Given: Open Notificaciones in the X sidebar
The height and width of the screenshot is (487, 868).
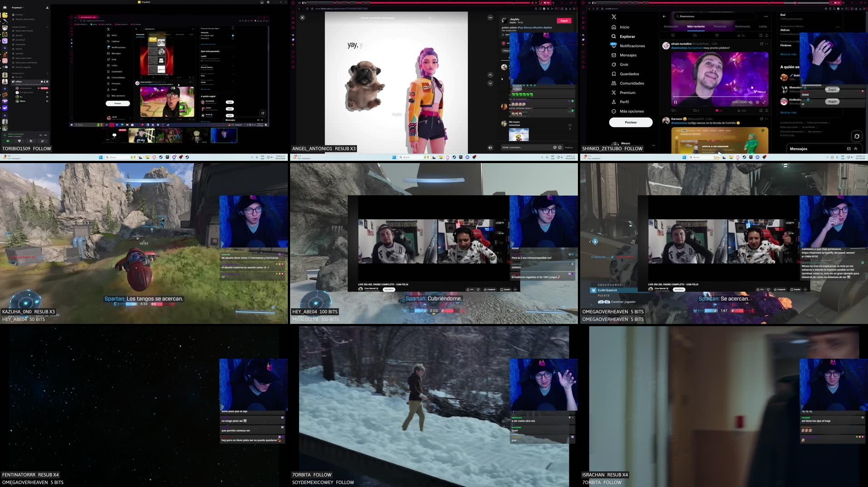Looking at the screenshot, I should pos(632,45).
